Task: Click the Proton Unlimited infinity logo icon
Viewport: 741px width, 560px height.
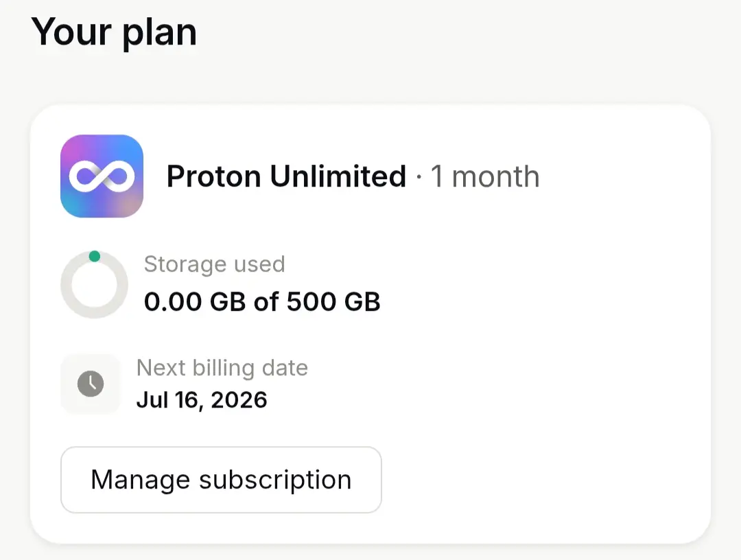Action: click(102, 176)
